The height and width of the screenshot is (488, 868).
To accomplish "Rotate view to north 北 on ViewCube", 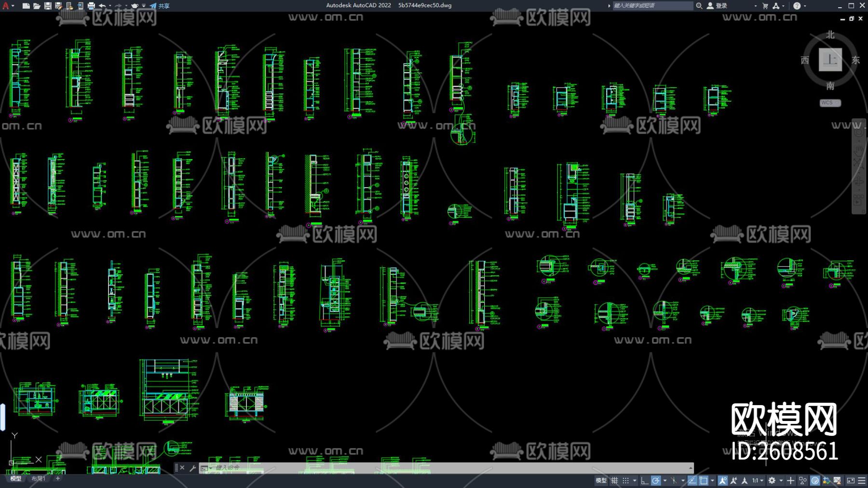I will (830, 35).
